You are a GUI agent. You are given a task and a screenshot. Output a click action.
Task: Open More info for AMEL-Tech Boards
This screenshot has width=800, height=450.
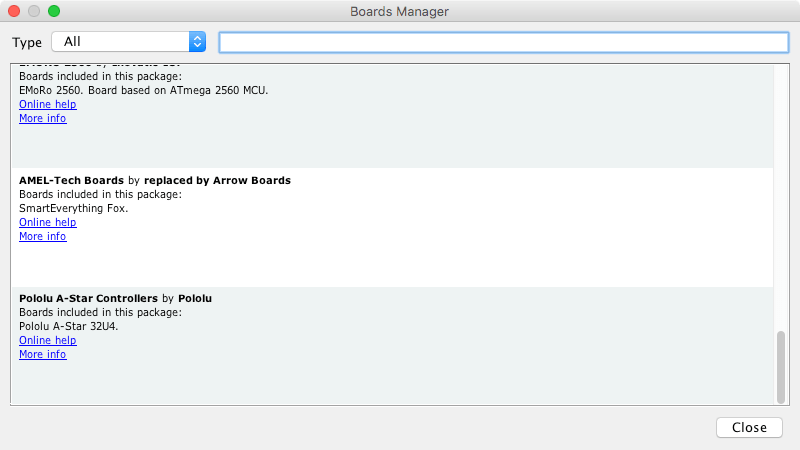[x=42, y=236]
